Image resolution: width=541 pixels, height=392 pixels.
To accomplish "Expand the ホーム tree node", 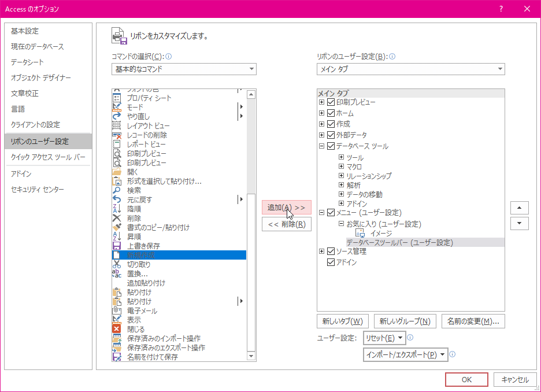I will pos(321,113).
